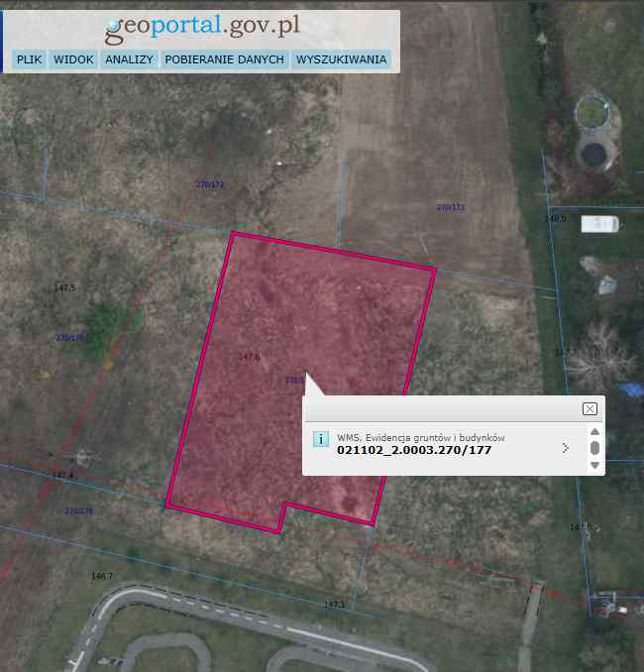
Task: Click the round trampoline on the map
Action: pyautogui.click(x=593, y=155)
